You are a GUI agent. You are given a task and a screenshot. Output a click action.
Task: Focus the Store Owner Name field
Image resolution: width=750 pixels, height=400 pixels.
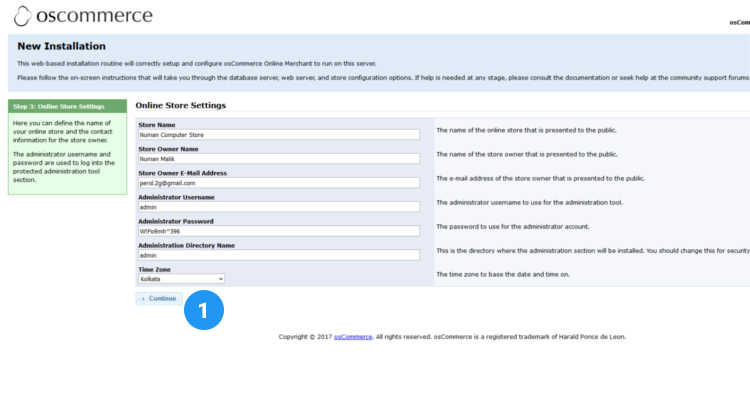[278, 158]
